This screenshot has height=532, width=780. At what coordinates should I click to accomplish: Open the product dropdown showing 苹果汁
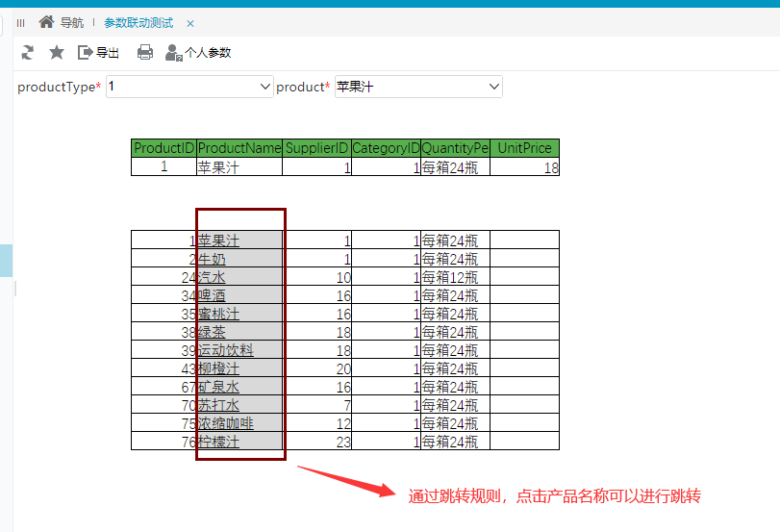click(x=418, y=87)
